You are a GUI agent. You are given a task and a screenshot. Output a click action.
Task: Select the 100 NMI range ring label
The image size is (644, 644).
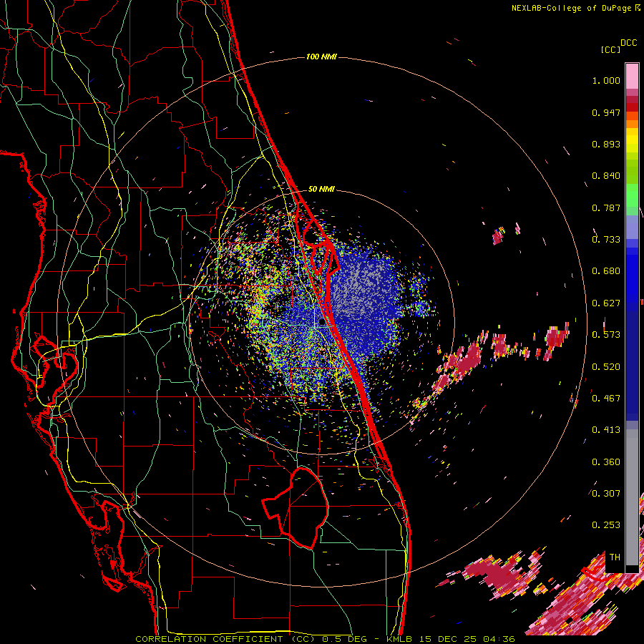(321, 57)
